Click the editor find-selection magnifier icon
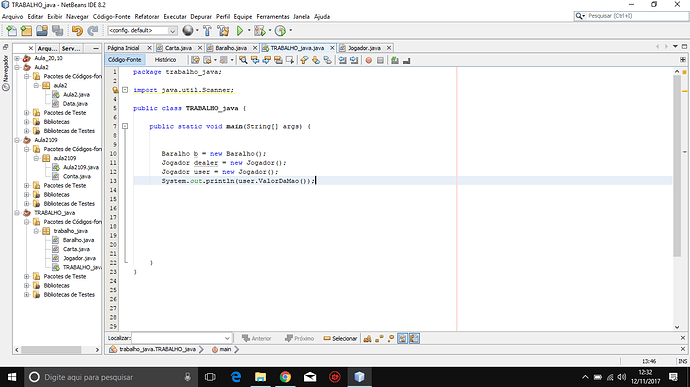Image resolution: width=690 pixels, height=387 pixels. pyautogui.click(x=243, y=60)
